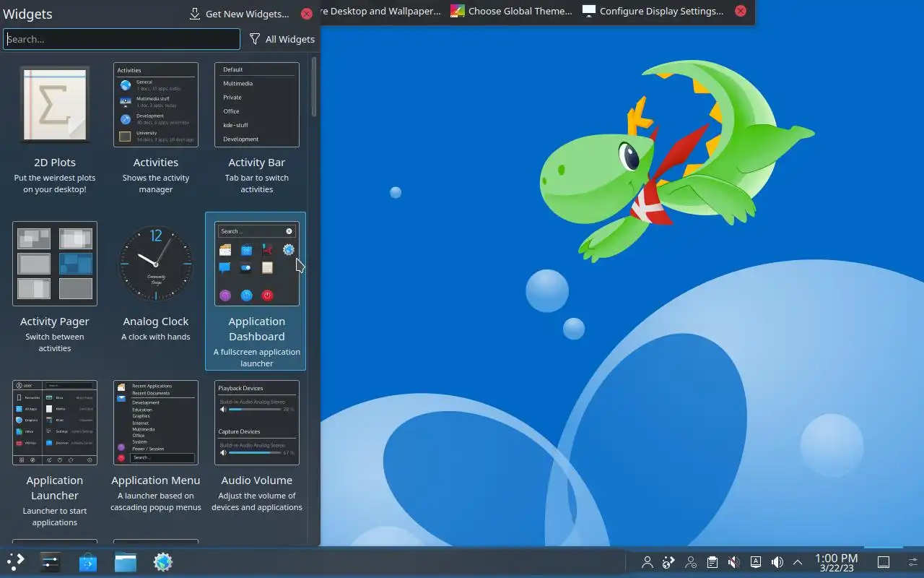
Task: Open the audio volume speaker tray icon
Action: click(777, 562)
